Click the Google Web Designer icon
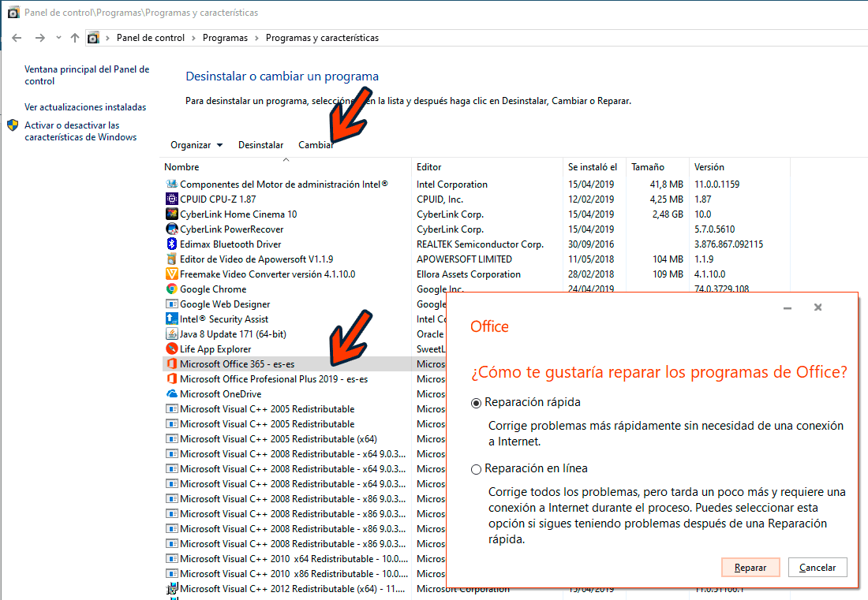The width and height of the screenshot is (868, 600). (x=171, y=304)
